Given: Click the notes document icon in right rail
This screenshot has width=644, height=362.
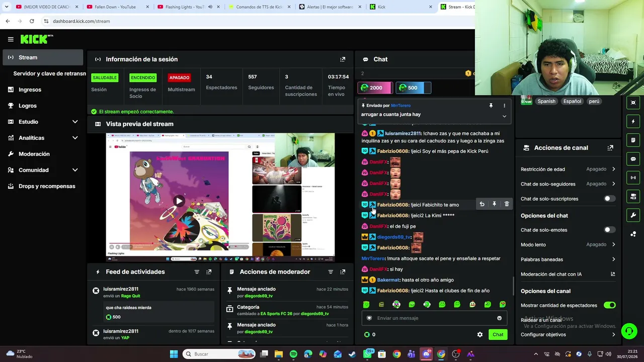Looking at the screenshot, I should tap(633, 140).
